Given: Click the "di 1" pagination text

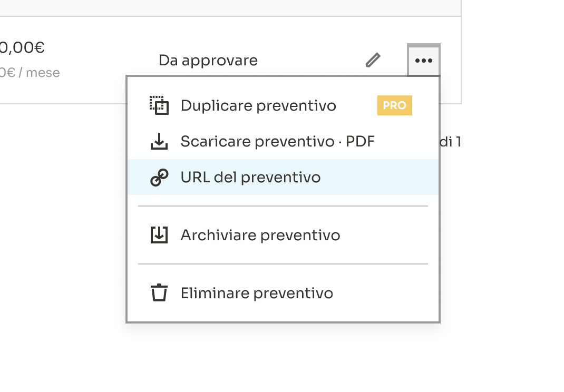Looking at the screenshot, I should coord(451,142).
